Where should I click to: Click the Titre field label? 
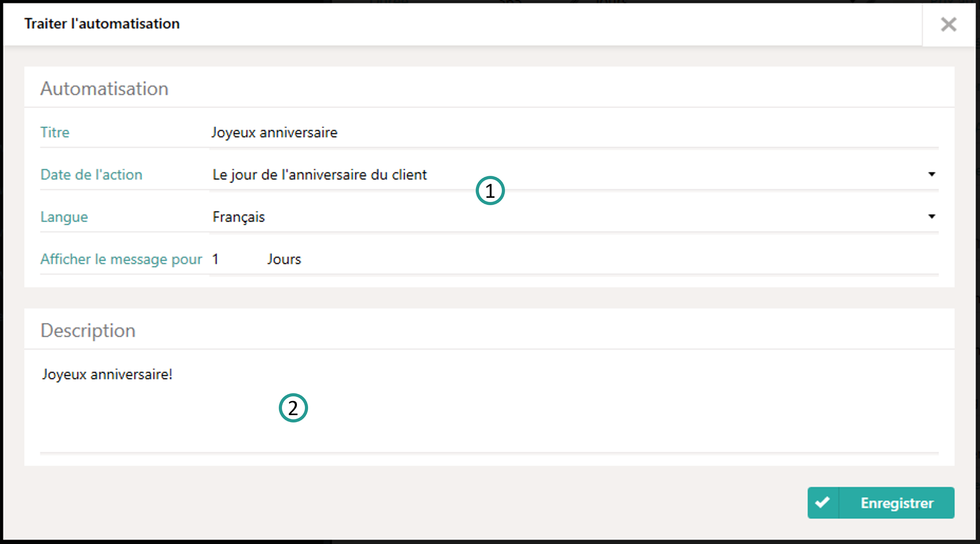pos(55,133)
